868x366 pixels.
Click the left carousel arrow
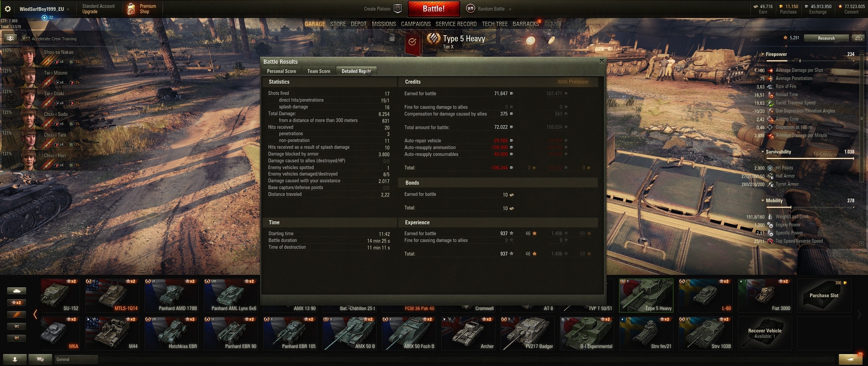(x=35, y=314)
